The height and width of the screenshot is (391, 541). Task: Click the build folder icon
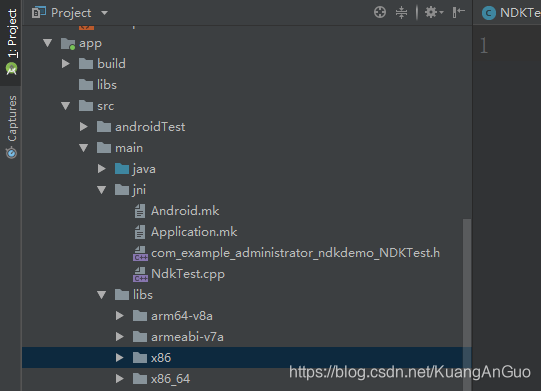86,64
